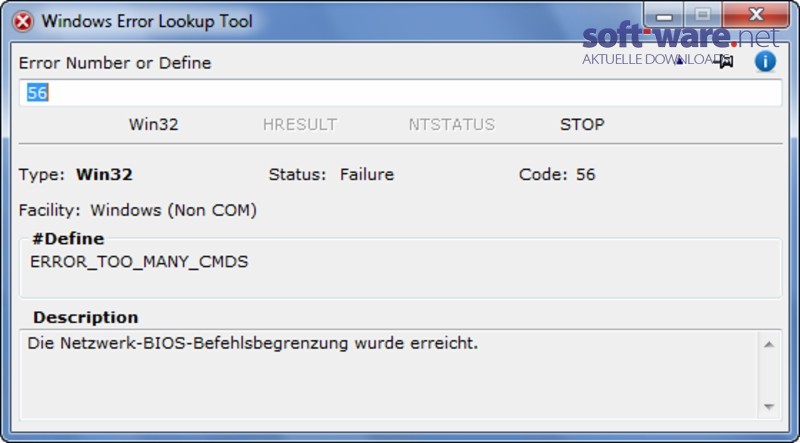
Task: Select the NTSTATUS lookup type
Action: pos(452,125)
